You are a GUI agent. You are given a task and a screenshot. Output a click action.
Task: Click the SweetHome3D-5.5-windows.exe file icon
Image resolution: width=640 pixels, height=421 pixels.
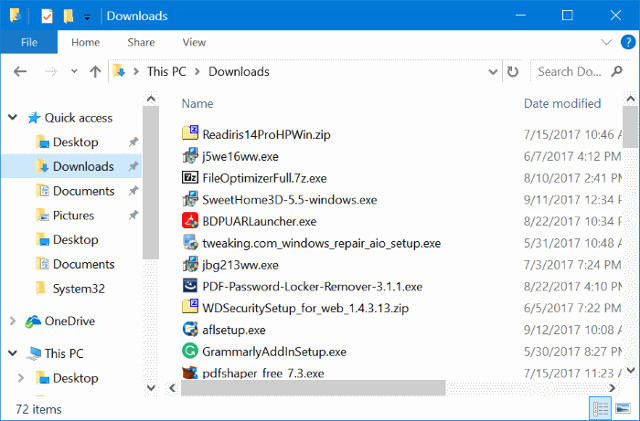tap(190, 199)
